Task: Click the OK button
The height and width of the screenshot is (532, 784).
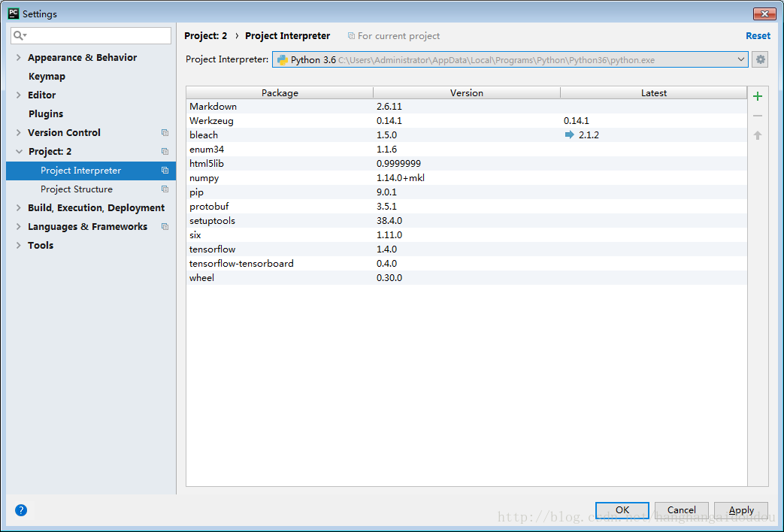Action: (622, 510)
